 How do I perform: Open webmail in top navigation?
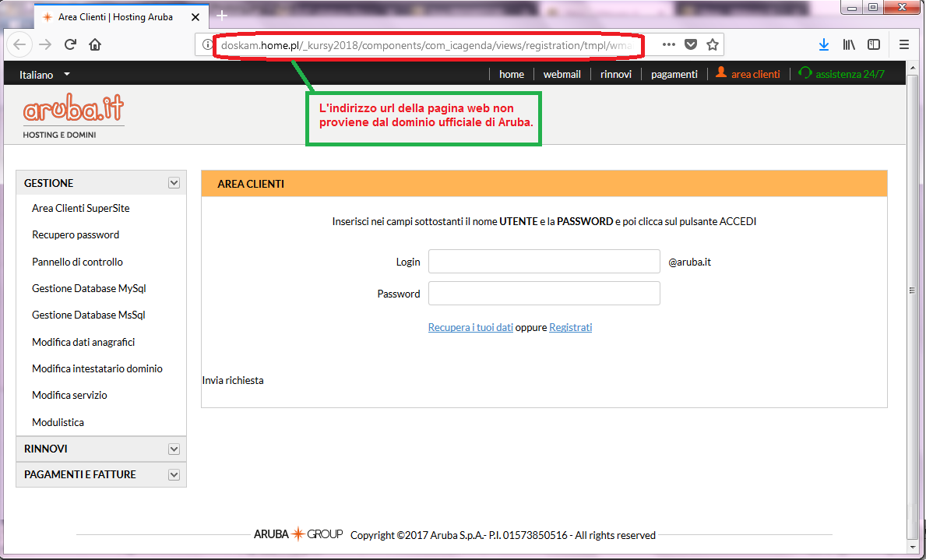coord(562,75)
